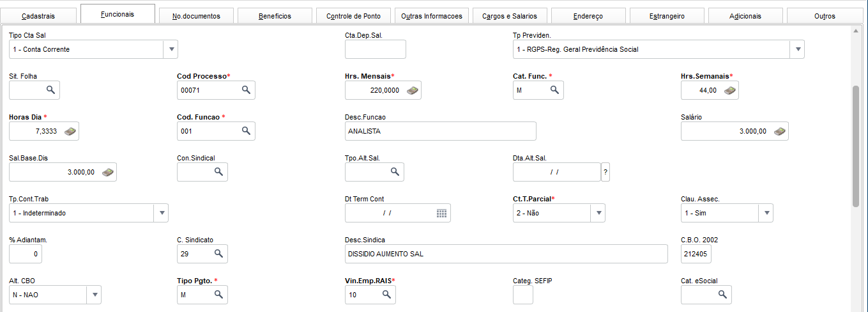The height and width of the screenshot is (312, 868).
Task: Search Cod. Funcao with magnifier icon
Action: 246,131
